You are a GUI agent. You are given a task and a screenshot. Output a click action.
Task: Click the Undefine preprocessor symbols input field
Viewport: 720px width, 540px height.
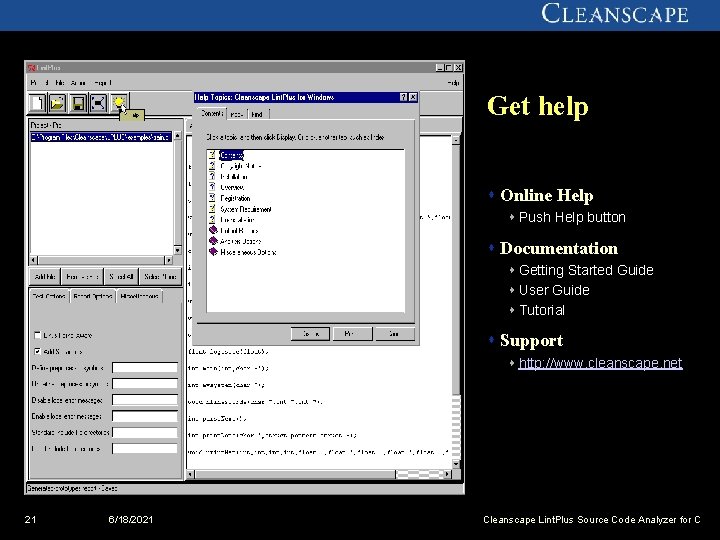pos(145,383)
